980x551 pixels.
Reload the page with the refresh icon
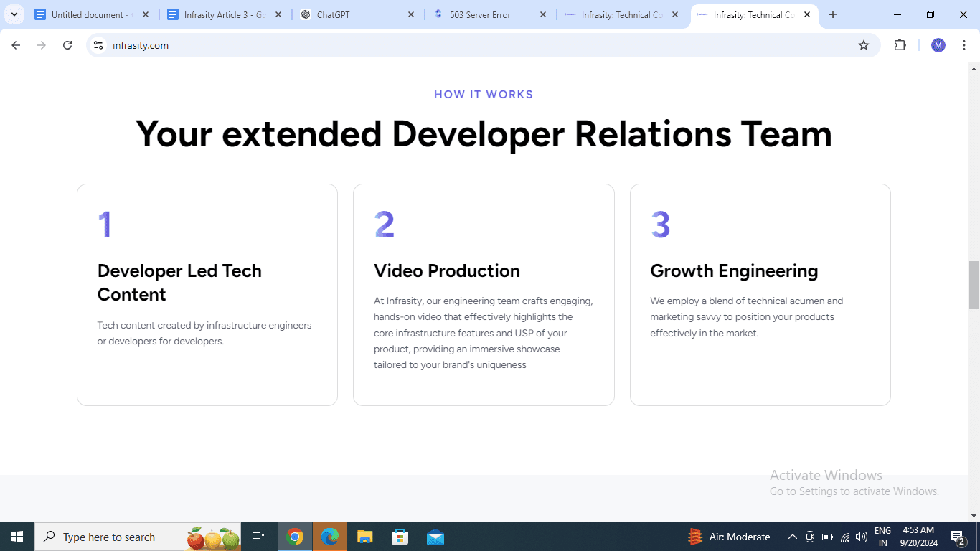(67, 45)
